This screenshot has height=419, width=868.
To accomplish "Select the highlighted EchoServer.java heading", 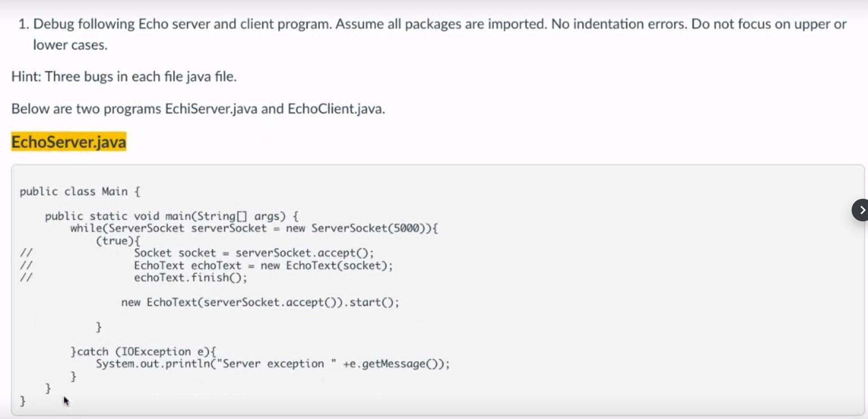I will [68, 142].
